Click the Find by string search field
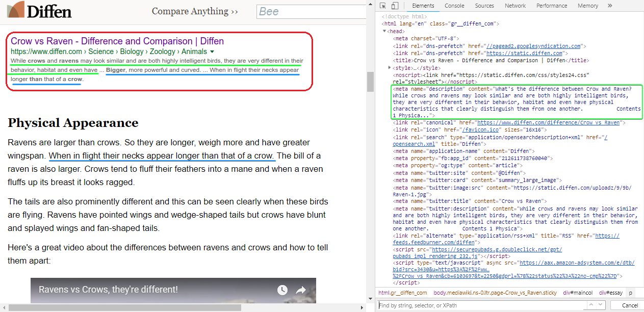The width and height of the screenshot is (644, 312). (482, 305)
